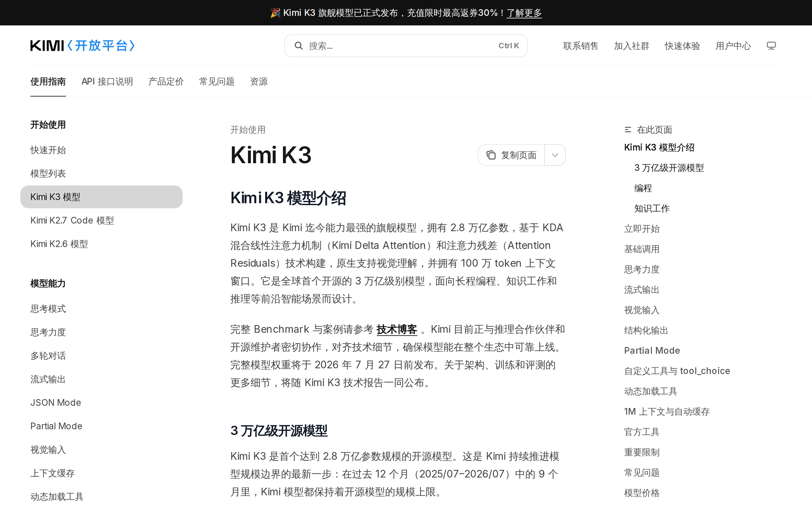Click the Kimi K3 模型介绍 heading
Screen dimensions: 812x508
[288, 198]
